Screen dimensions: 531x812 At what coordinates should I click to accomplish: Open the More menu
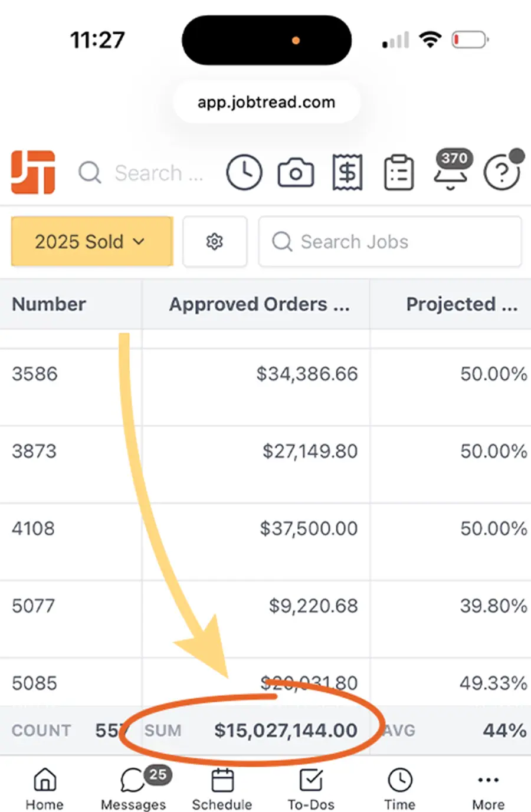488,788
